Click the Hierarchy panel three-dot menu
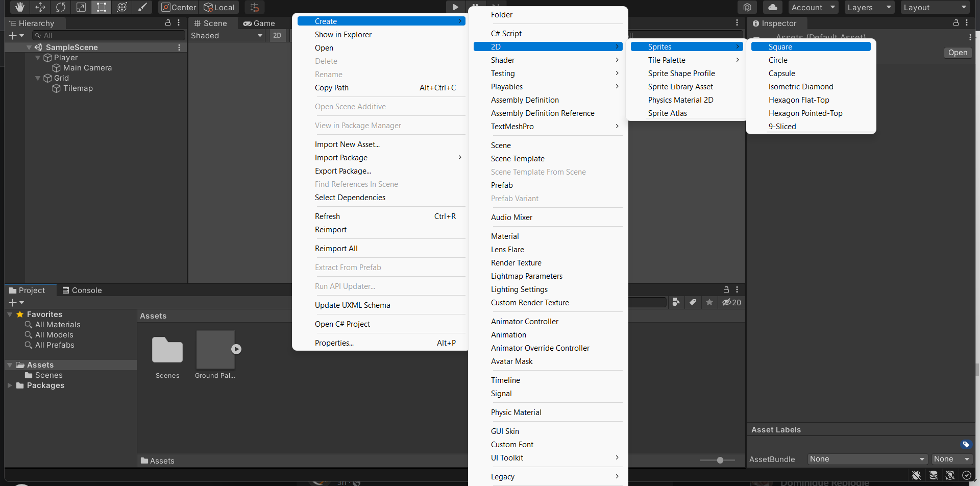 [x=179, y=23]
